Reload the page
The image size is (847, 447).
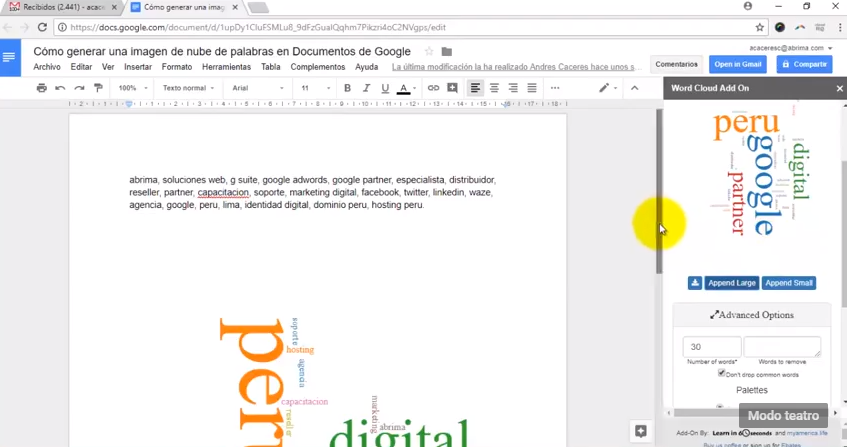pyautogui.click(x=42, y=28)
